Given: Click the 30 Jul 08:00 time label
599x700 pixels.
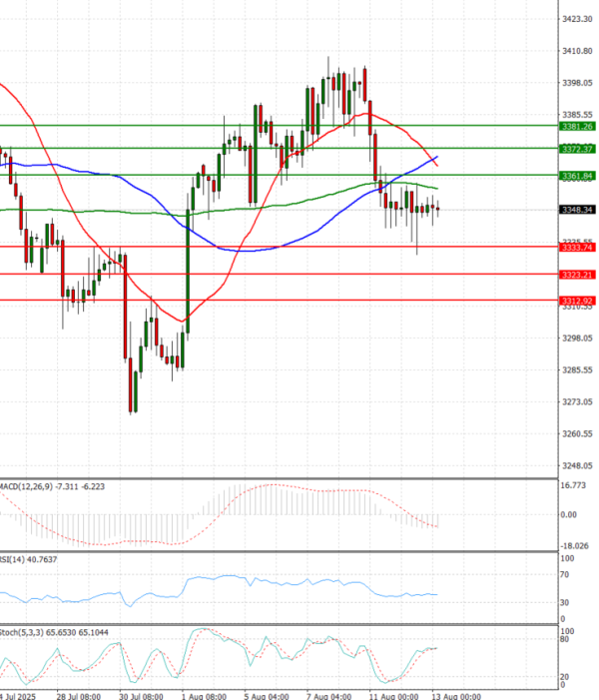Looking at the screenshot, I should (141, 696).
